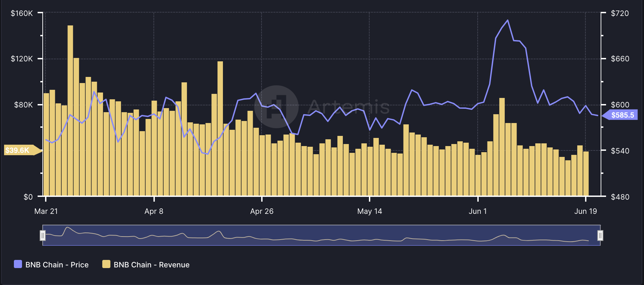Toggle the BNB Chain - Revenue legend swatch
This screenshot has height=285, width=644.
click(106, 264)
